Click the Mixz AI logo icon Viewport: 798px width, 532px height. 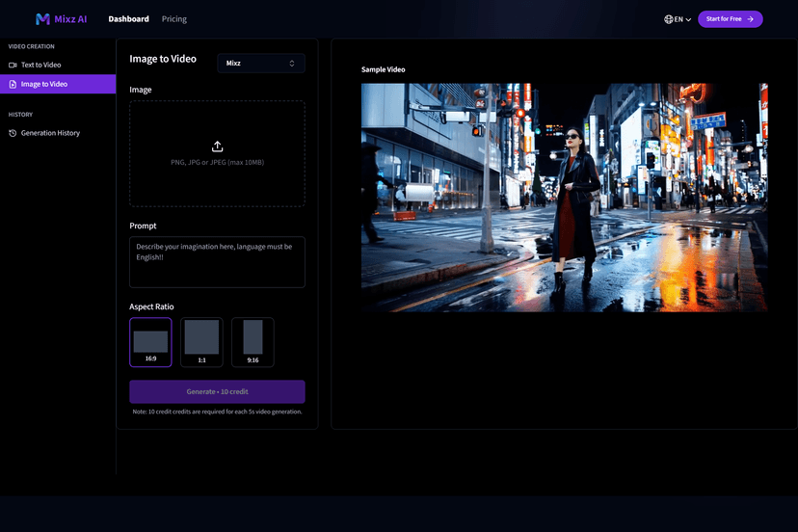point(42,19)
